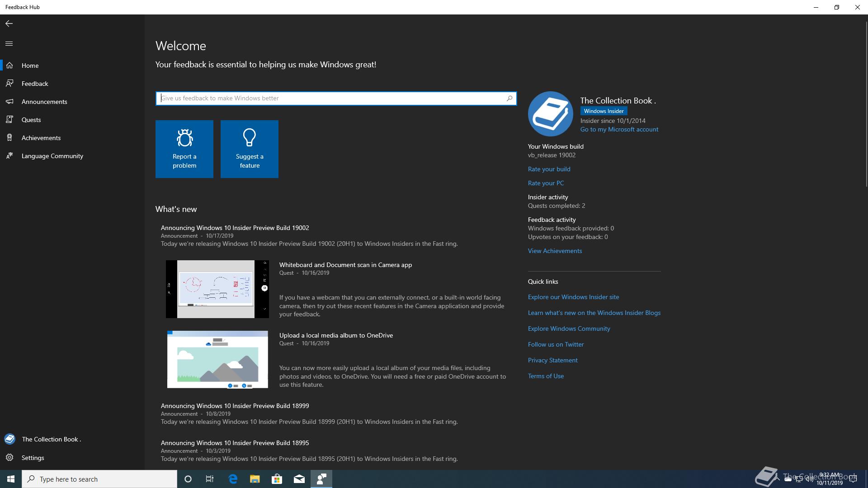Image resolution: width=868 pixels, height=488 pixels.
Task: Click the volume speaker tray icon
Action: point(809,479)
